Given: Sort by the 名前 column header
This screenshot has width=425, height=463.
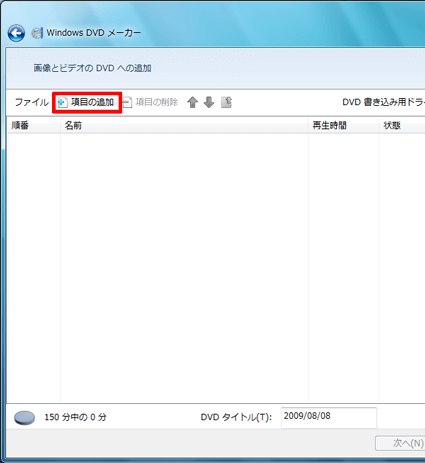Looking at the screenshot, I should click(x=184, y=125).
